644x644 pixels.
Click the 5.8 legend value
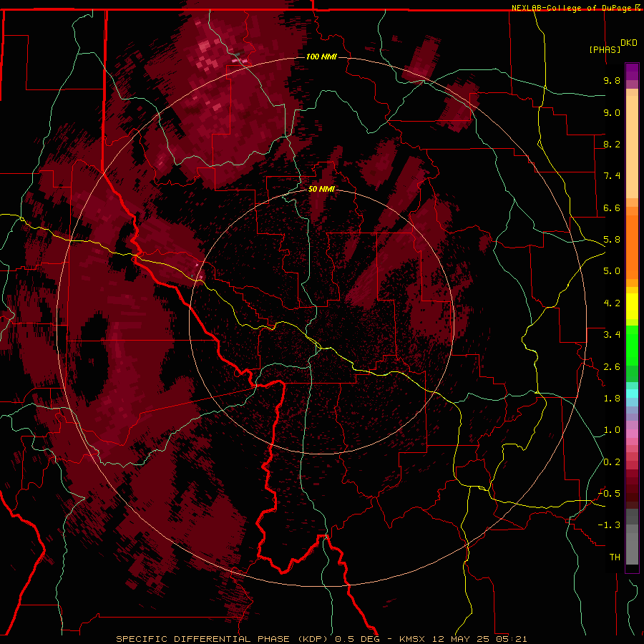[612, 240]
